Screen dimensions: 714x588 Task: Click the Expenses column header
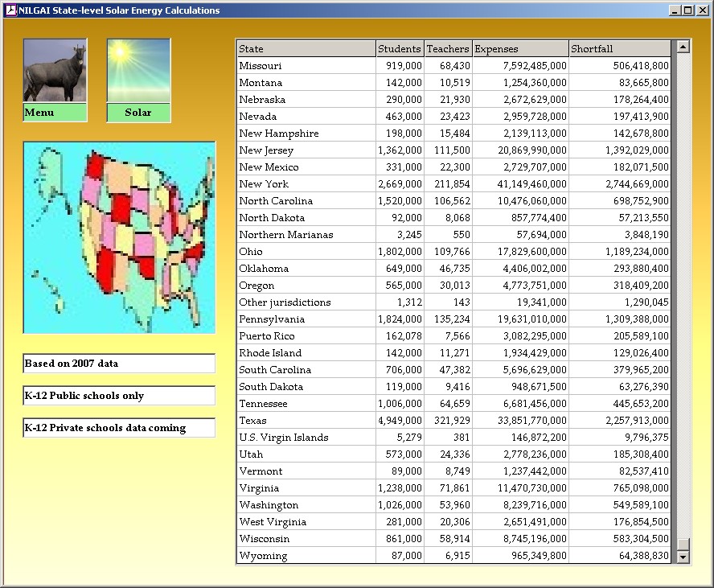pyautogui.click(x=520, y=49)
